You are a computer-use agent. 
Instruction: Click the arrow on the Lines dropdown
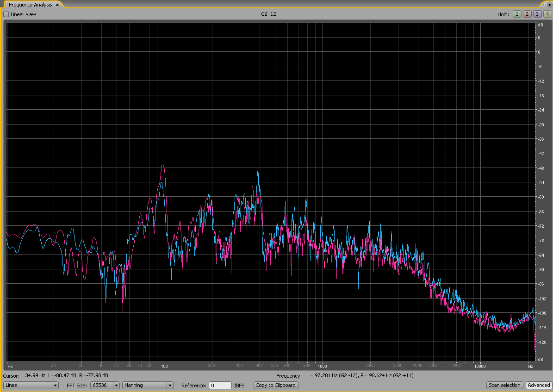tap(55, 386)
